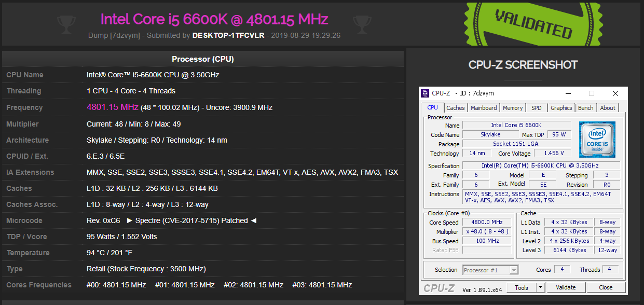Click the trophy icon after the 4801.15 MHz title
Image resolution: width=644 pixels, height=305 pixels.
(362, 23)
